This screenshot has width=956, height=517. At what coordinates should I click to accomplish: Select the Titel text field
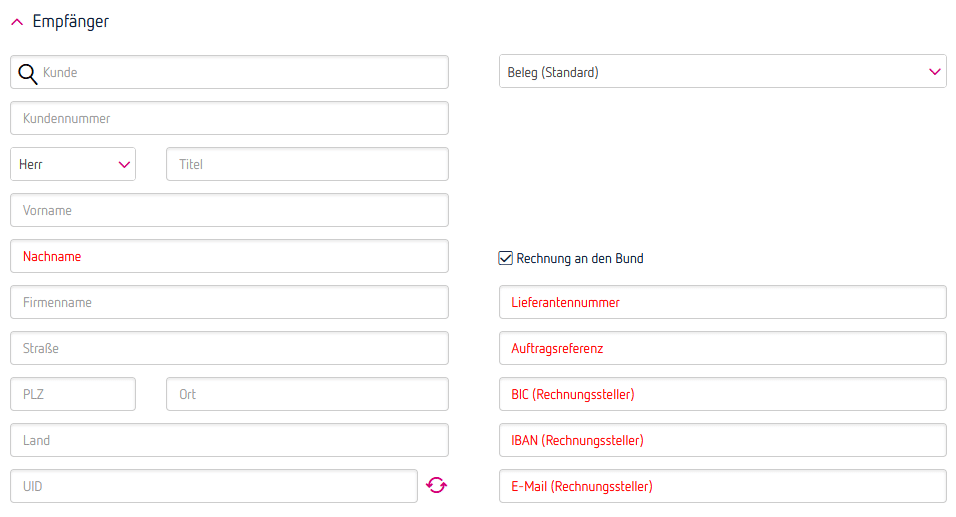tap(307, 164)
